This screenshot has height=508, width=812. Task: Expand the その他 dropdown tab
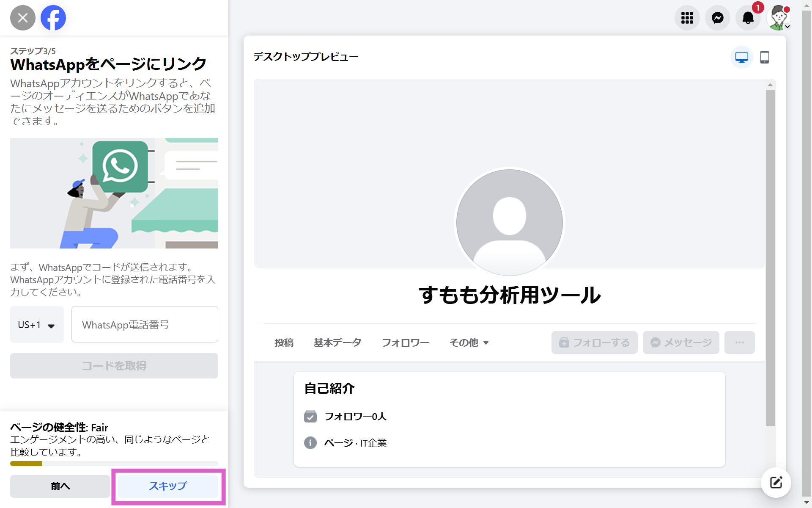[x=469, y=342]
